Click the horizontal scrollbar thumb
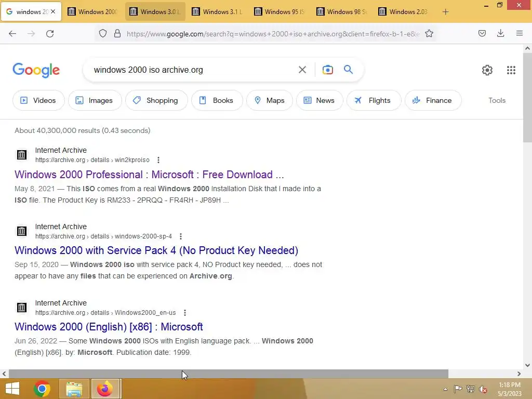 (229, 374)
